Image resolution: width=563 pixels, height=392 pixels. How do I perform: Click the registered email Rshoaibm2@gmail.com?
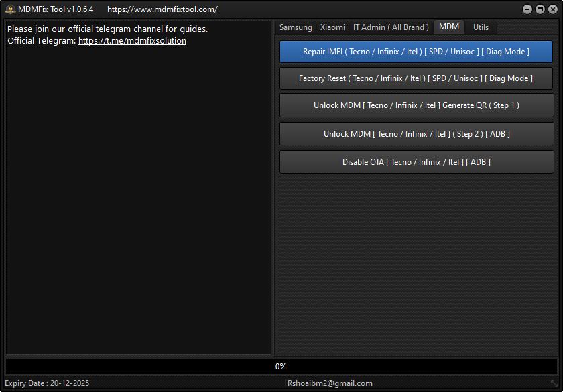coord(329,383)
